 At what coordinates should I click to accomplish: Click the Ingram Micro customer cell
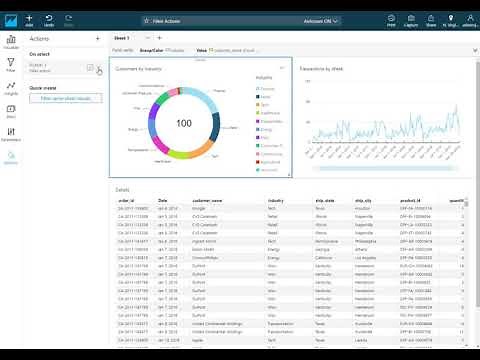204,241
